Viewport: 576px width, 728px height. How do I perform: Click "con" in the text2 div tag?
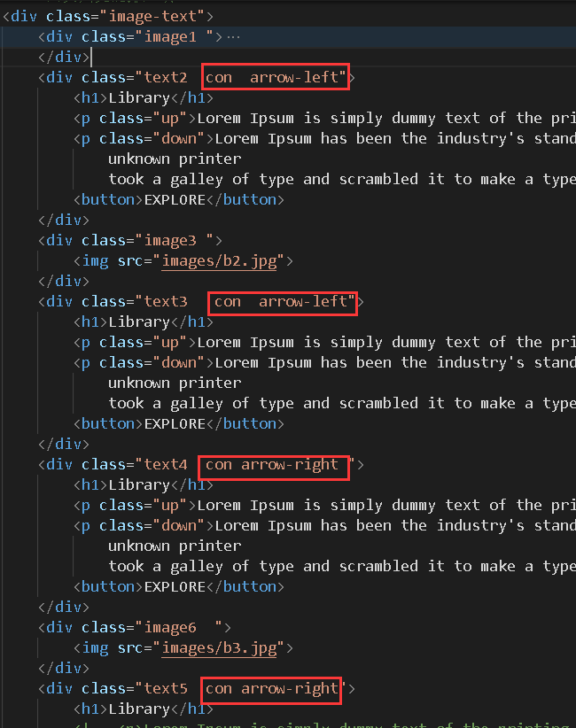219,77
